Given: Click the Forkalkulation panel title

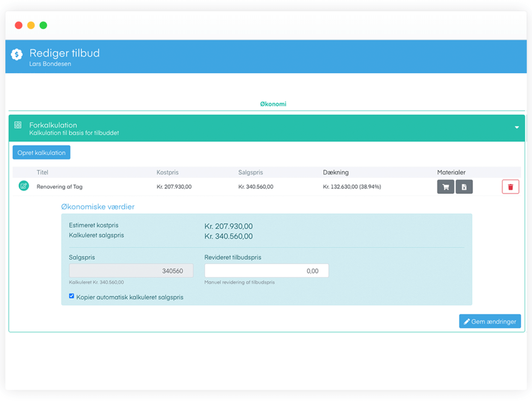Looking at the screenshot, I should click(53, 125).
